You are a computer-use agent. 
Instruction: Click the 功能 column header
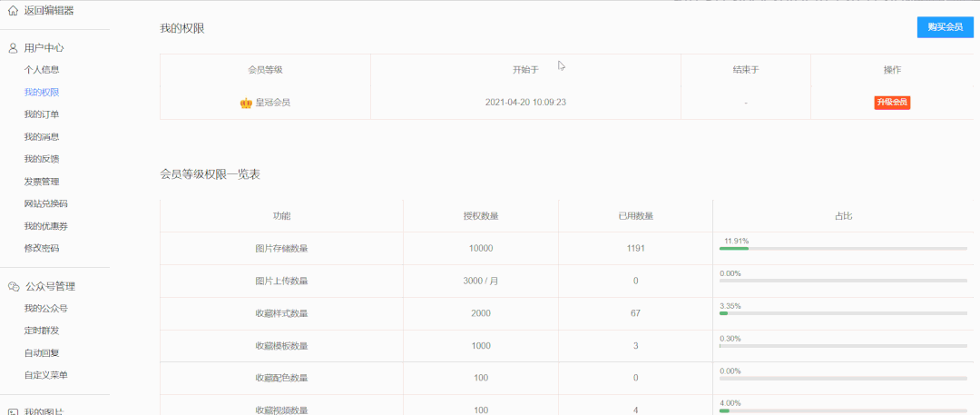click(x=282, y=216)
